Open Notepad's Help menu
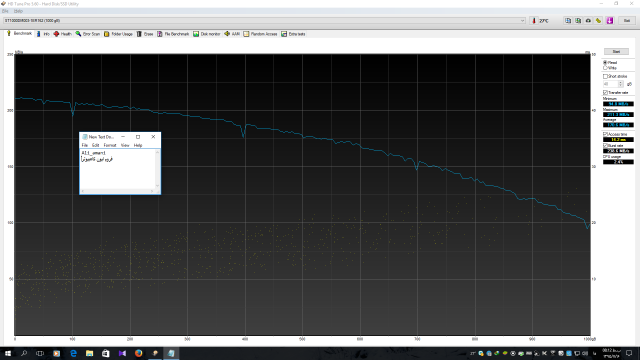Viewport: 640px width, 360px height. point(138,145)
